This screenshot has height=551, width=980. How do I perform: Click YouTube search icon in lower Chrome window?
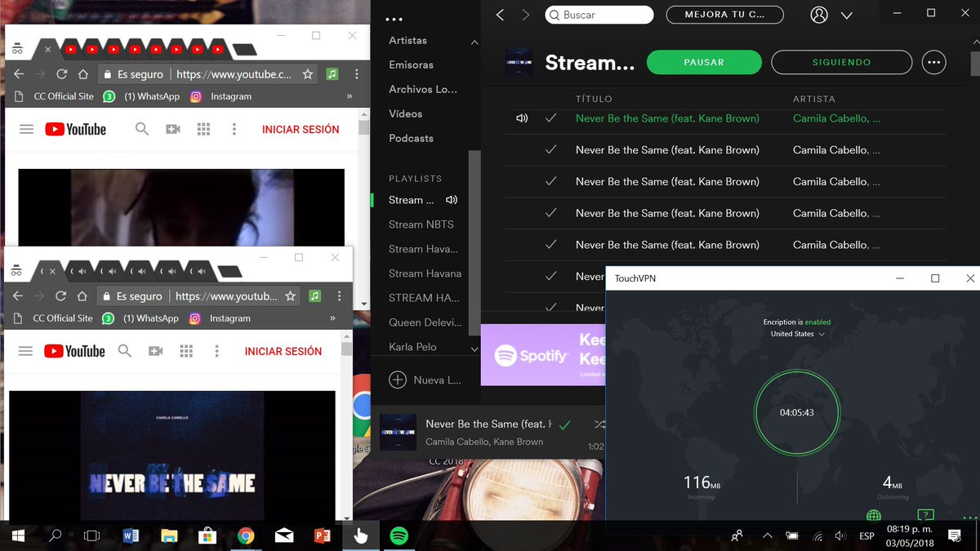coord(125,351)
